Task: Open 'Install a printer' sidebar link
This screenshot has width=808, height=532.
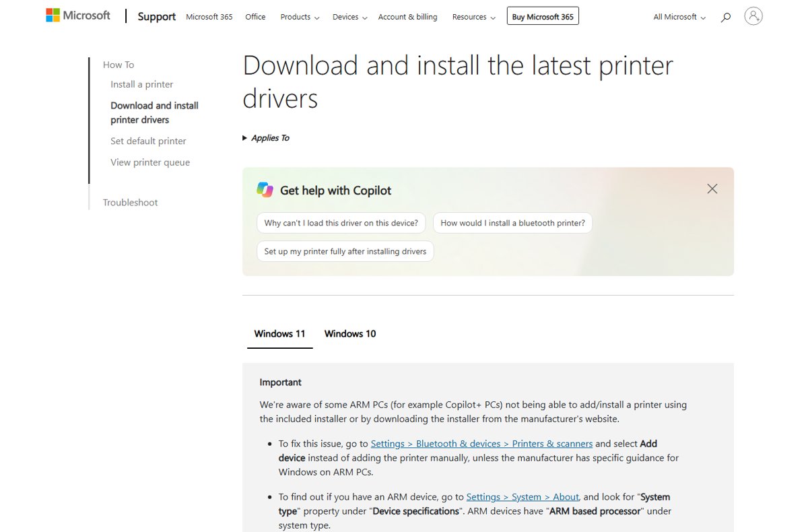Action: tap(142, 84)
